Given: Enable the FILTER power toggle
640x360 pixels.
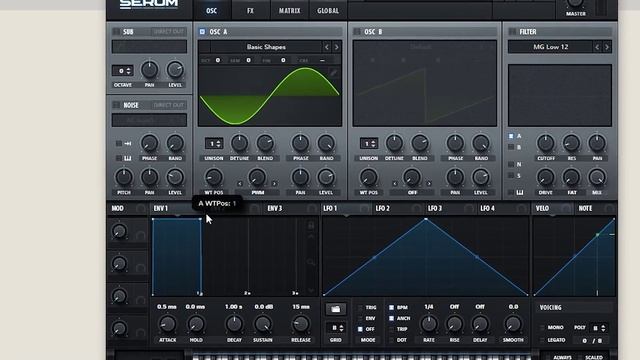Looking at the screenshot, I should pos(512,31).
